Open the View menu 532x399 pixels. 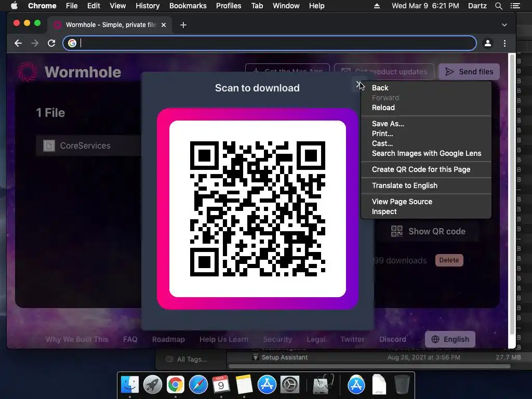point(118,6)
